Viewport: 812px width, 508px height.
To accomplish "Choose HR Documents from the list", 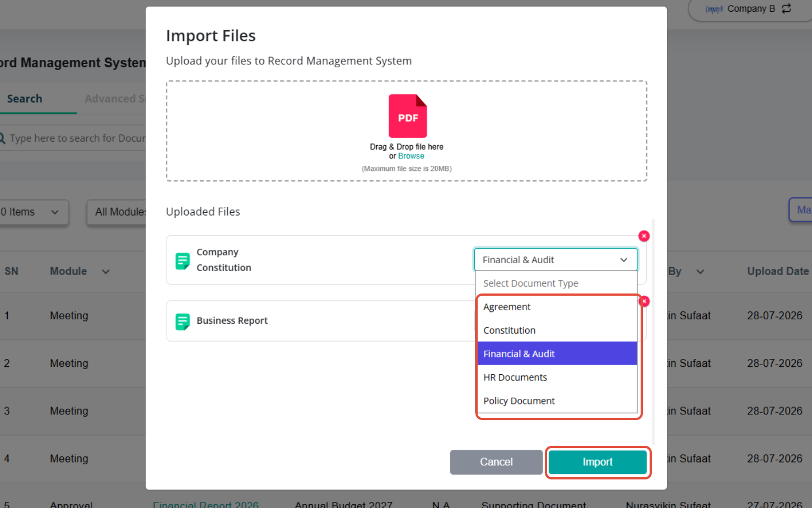I will 557,377.
